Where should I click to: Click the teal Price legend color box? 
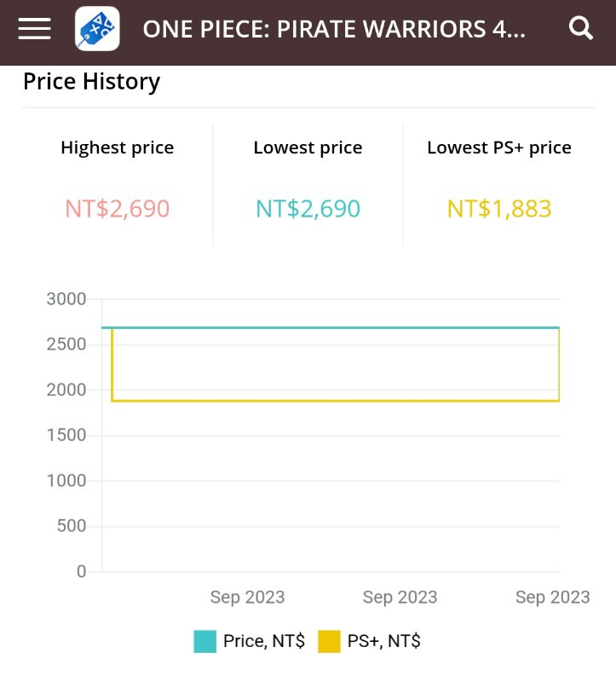coord(205,641)
